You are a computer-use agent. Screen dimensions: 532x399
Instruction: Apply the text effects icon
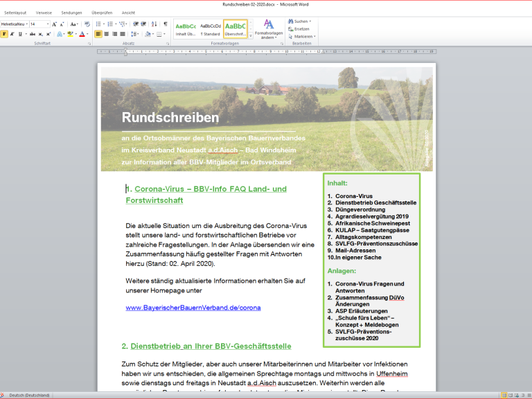click(x=60, y=34)
